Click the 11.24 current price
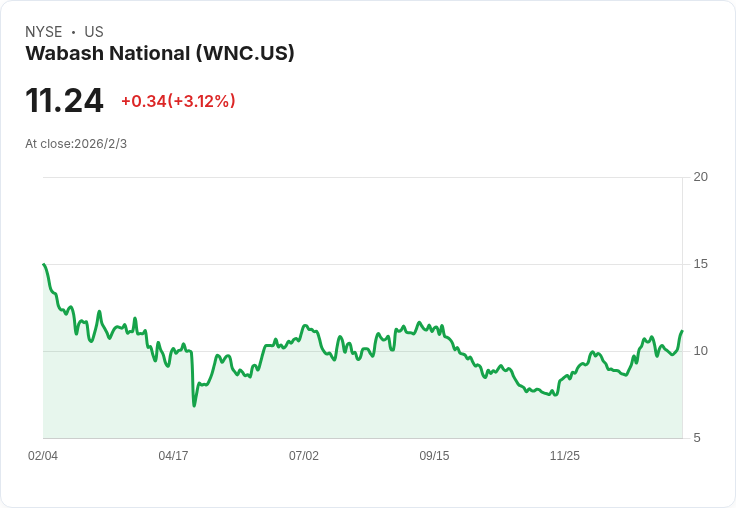The width and height of the screenshot is (736, 508). tap(64, 101)
